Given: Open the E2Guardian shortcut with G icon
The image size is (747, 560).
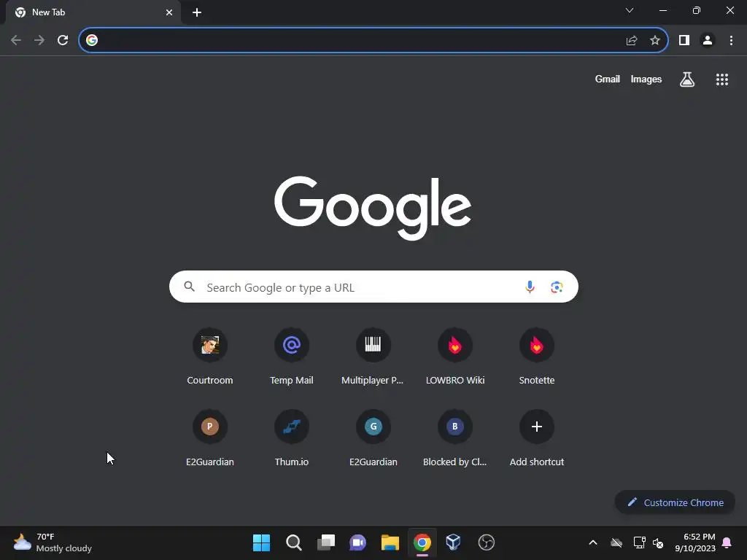Looking at the screenshot, I should [373, 437].
